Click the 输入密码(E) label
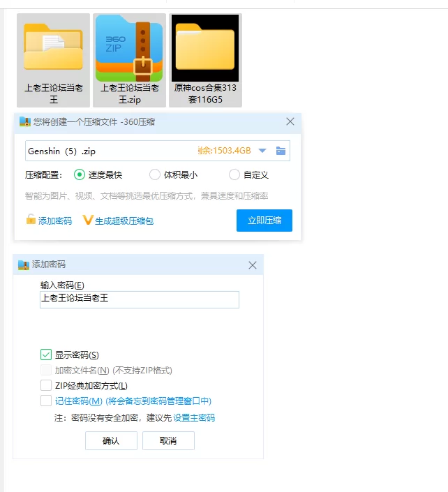Screen dimensions: 448x492 pyautogui.click(x=62, y=285)
